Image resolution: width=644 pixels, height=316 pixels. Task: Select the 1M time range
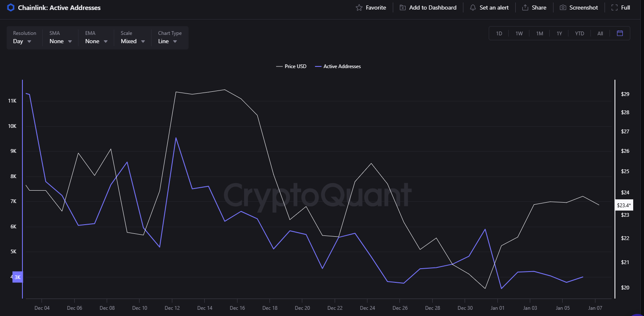click(x=539, y=33)
